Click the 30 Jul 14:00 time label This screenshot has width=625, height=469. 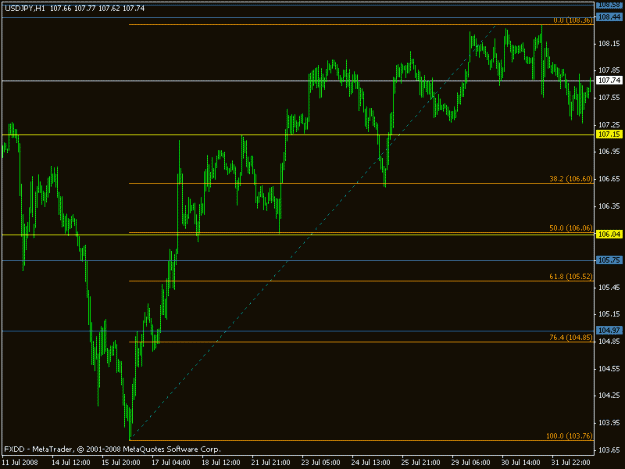point(521,463)
